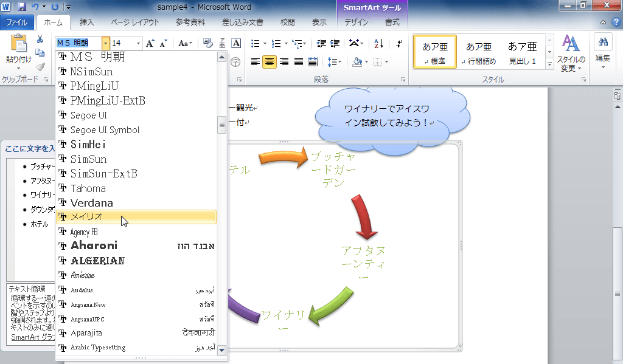
Task: Select Verdana font from the list
Action: pyautogui.click(x=136, y=203)
